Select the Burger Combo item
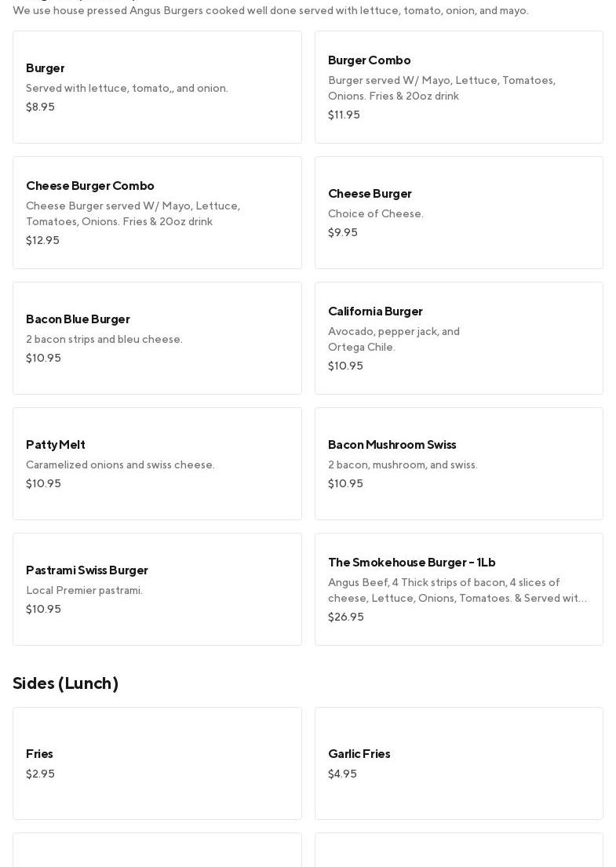Screen dimensions: 616x867 458,87
